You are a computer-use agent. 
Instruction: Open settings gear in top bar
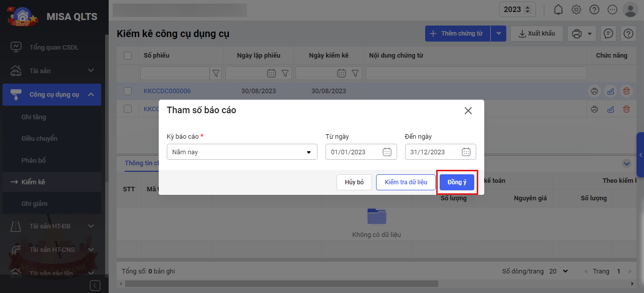coord(576,10)
